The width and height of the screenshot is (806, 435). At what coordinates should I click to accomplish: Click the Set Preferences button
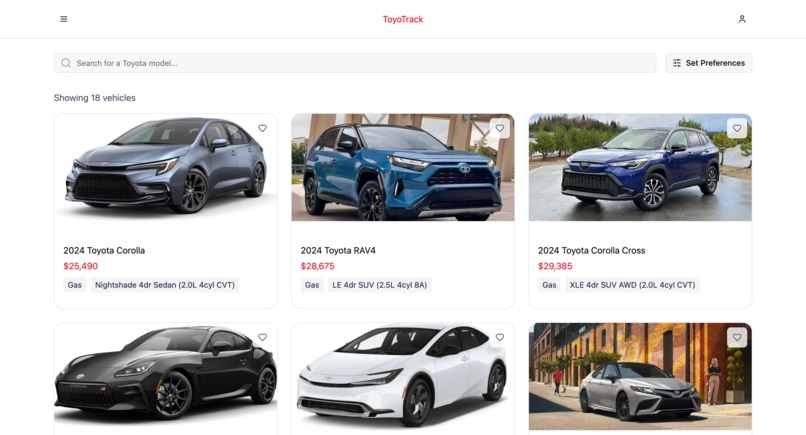(x=708, y=63)
